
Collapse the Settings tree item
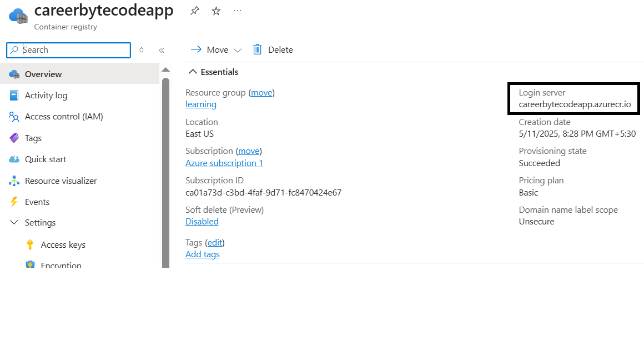(x=13, y=222)
